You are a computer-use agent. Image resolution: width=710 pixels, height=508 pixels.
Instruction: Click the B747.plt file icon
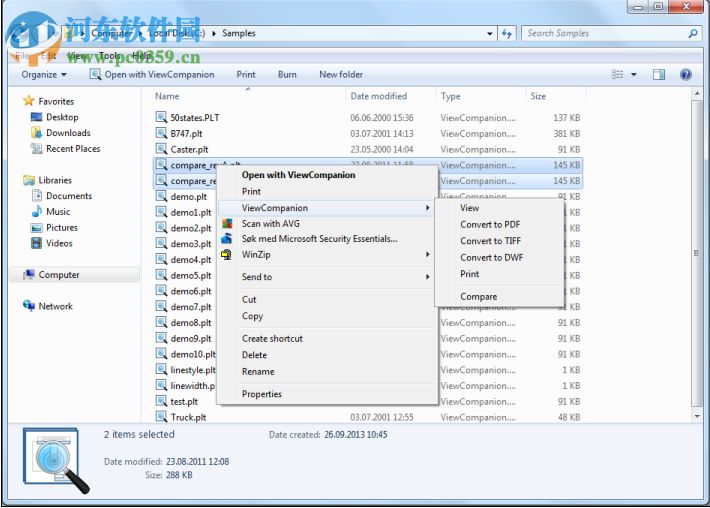[x=161, y=133]
